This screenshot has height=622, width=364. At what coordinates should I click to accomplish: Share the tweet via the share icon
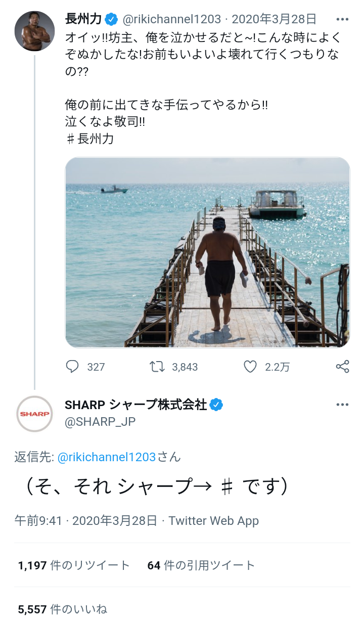[343, 367]
